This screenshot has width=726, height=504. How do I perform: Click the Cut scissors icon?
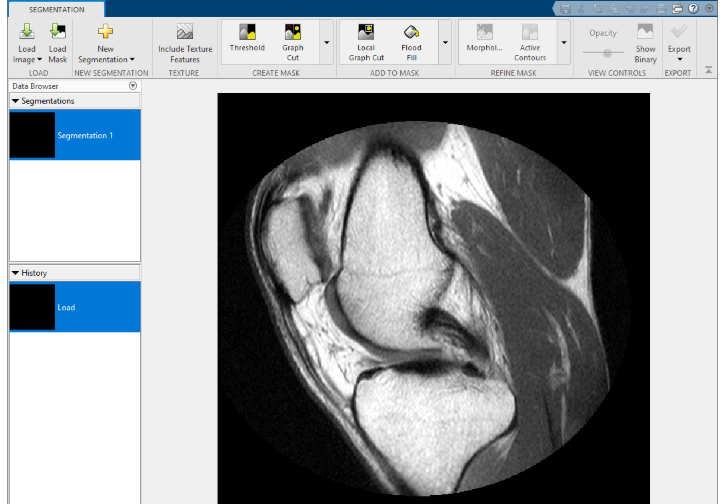pyautogui.click(x=581, y=8)
